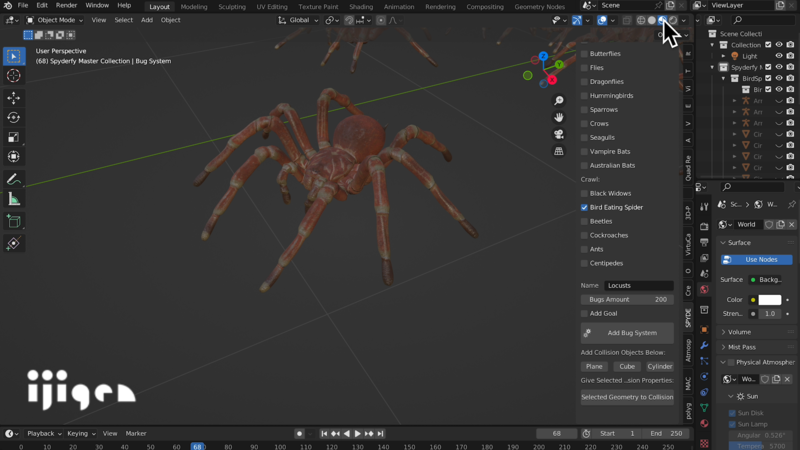Toggle the Use Nodes button
The height and width of the screenshot is (450, 800).
tap(757, 260)
